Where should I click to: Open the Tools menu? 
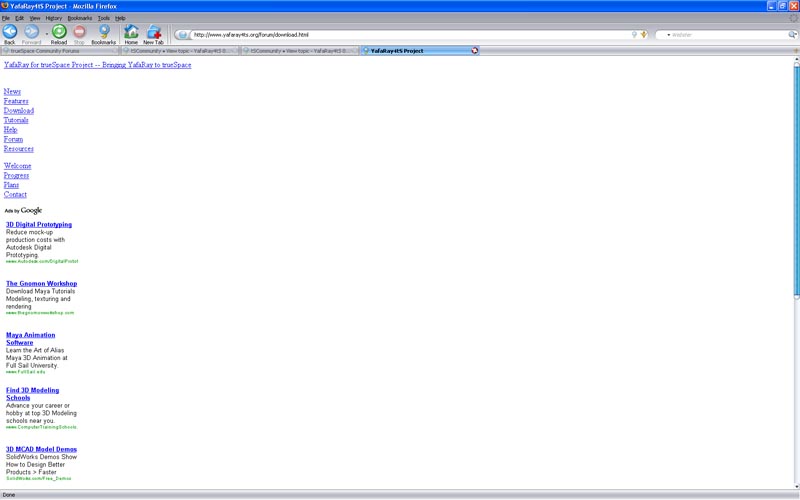[x=104, y=18]
